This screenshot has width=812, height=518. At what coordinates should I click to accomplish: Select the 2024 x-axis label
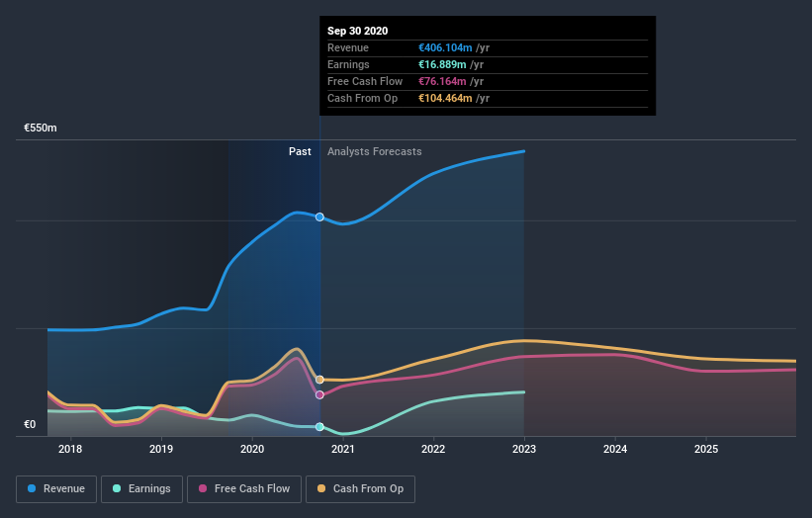click(615, 449)
